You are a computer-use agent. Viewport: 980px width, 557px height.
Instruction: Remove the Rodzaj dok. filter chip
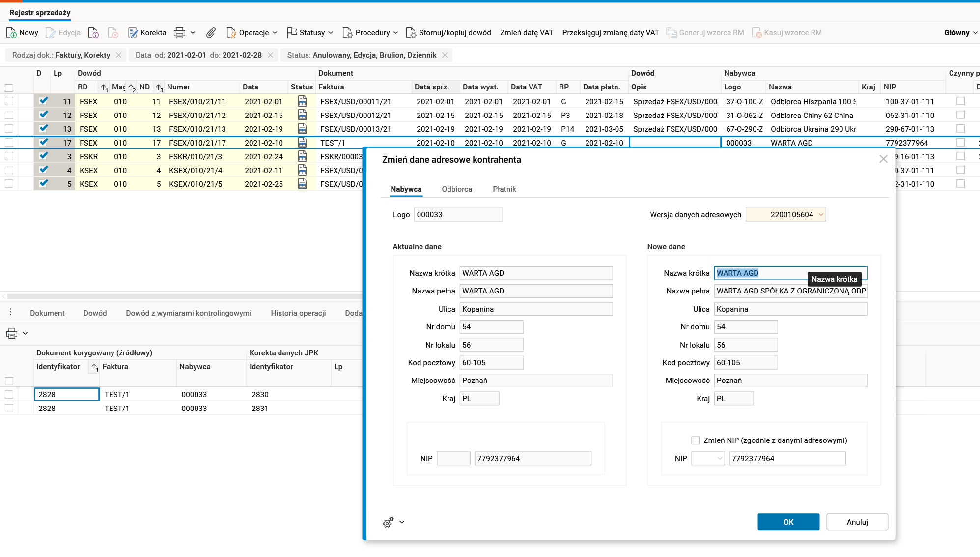pyautogui.click(x=118, y=55)
